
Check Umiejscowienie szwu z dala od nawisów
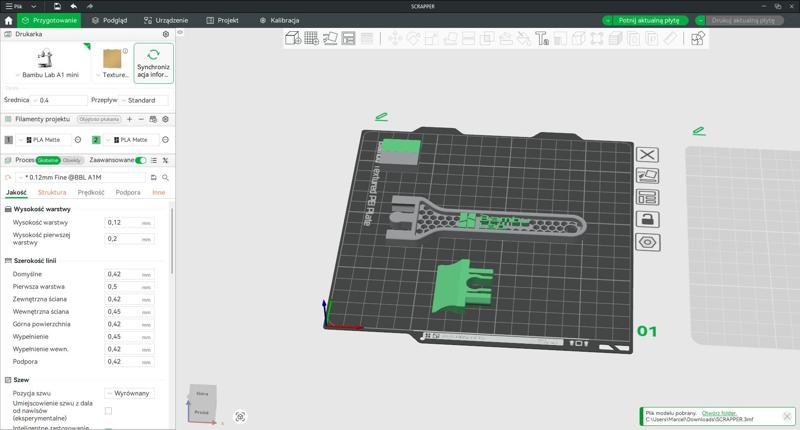108,411
